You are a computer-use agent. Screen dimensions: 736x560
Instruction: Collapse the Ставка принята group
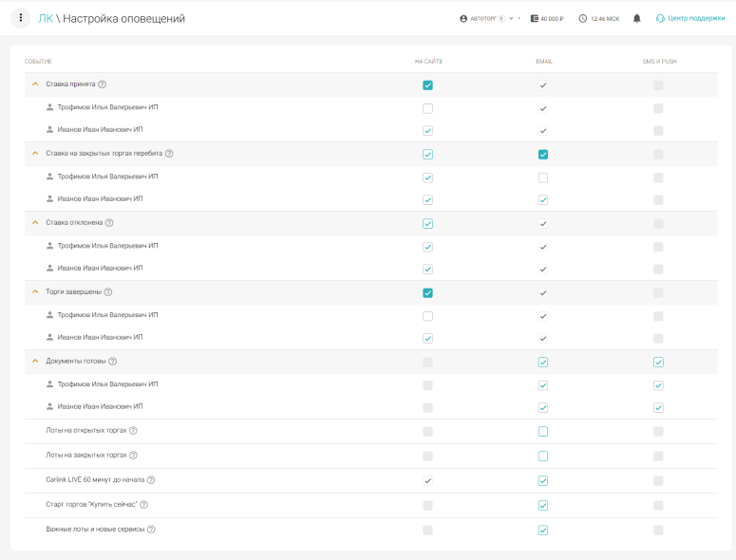point(35,84)
